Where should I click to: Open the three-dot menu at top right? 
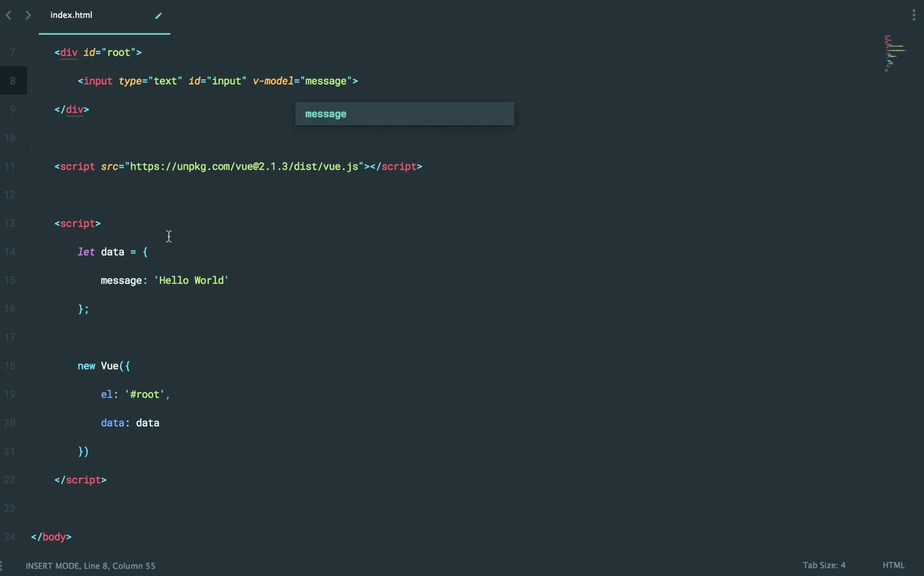tap(914, 15)
